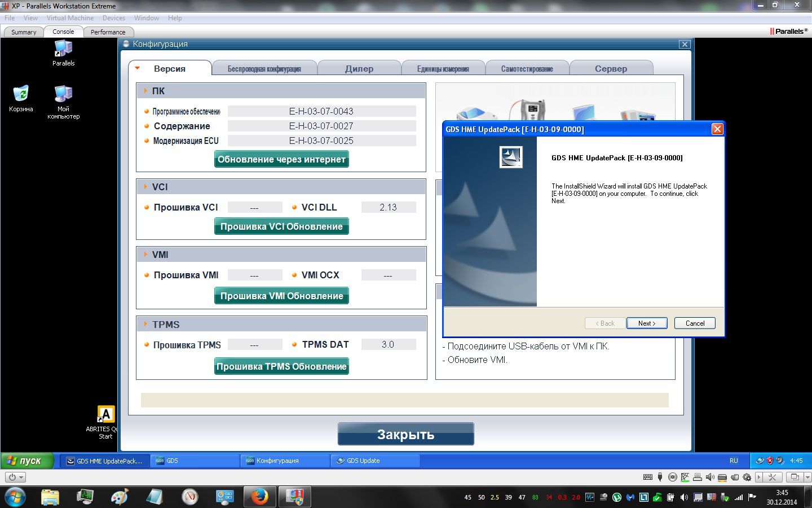This screenshot has height=508, width=812.
Task: Open the RU language indicator
Action: [734, 461]
